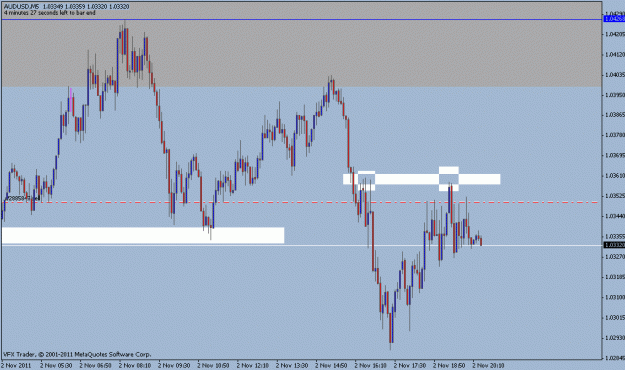Click the 2 Nov 13:30 time label
625x370 pixels.
pos(292,365)
